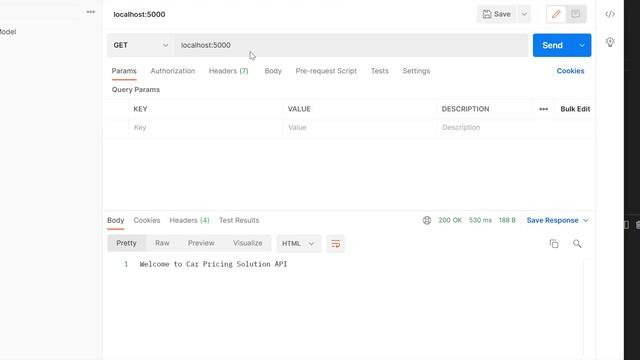Click the globe network icon near status

click(x=427, y=220)
